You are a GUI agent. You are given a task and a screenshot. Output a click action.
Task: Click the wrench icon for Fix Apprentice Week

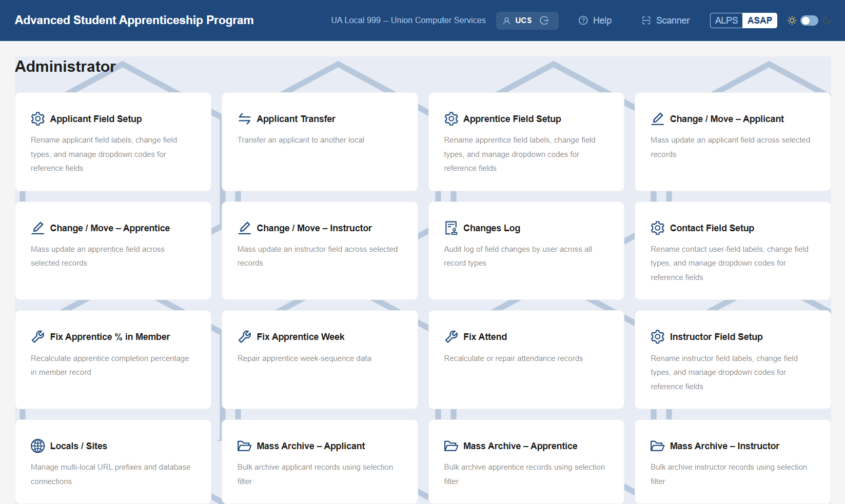(245, 337)
